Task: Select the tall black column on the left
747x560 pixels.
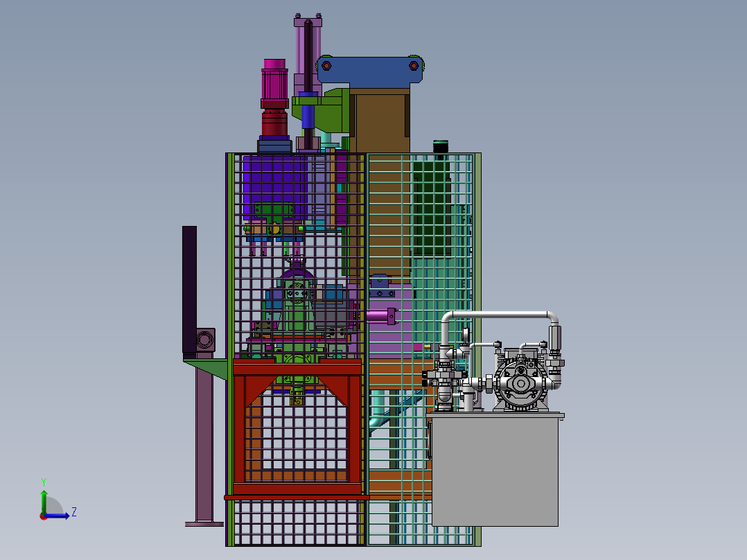Action: pyautogui.click(x=190, y=290)
